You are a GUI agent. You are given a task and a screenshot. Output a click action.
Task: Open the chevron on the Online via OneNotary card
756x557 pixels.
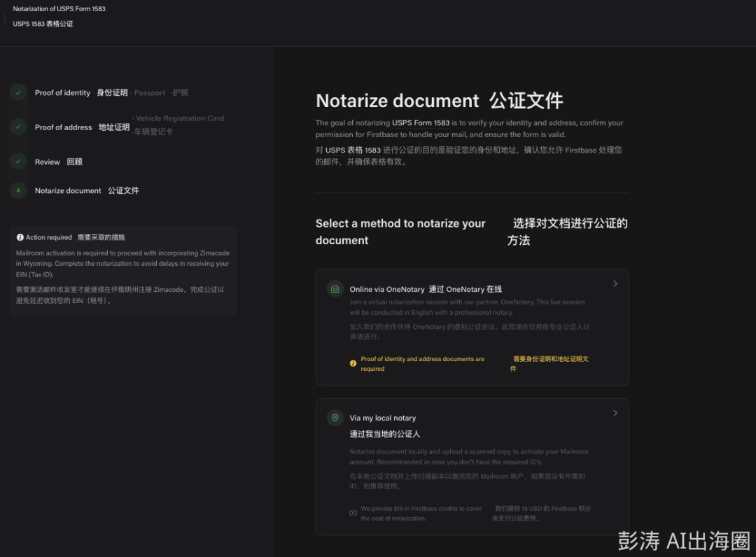point(615,283)
